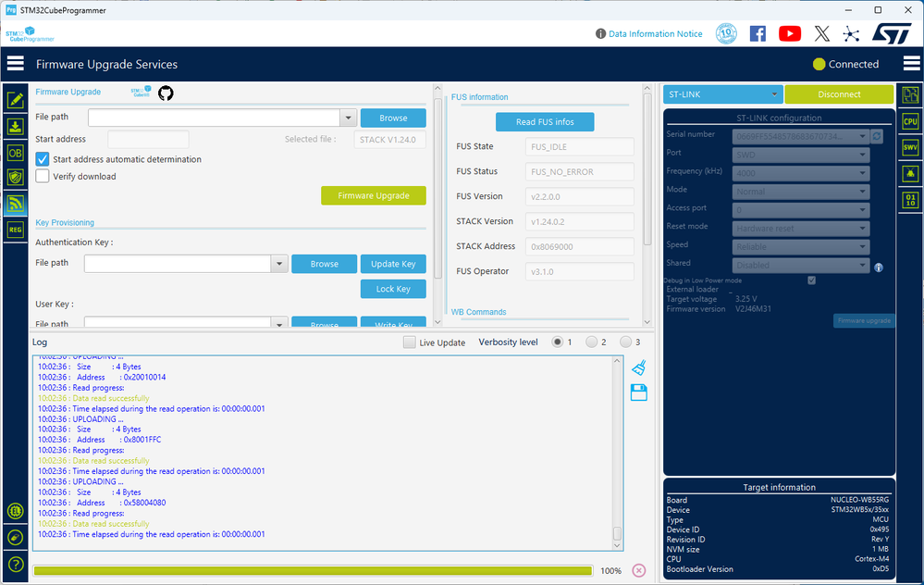924x585 pixels.
Task: Open the Speed Reliable dropdown
Action: pyautogui.click(x=801, y=246)
